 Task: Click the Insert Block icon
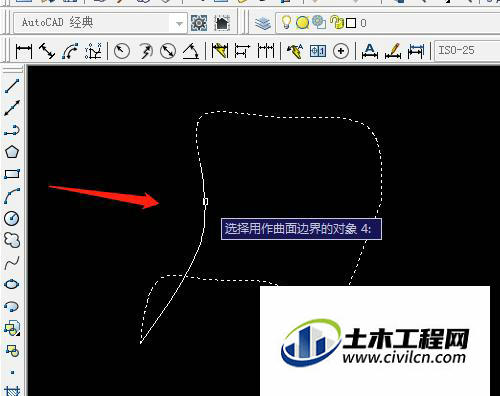pyautogui.click(x=12, y=328)
